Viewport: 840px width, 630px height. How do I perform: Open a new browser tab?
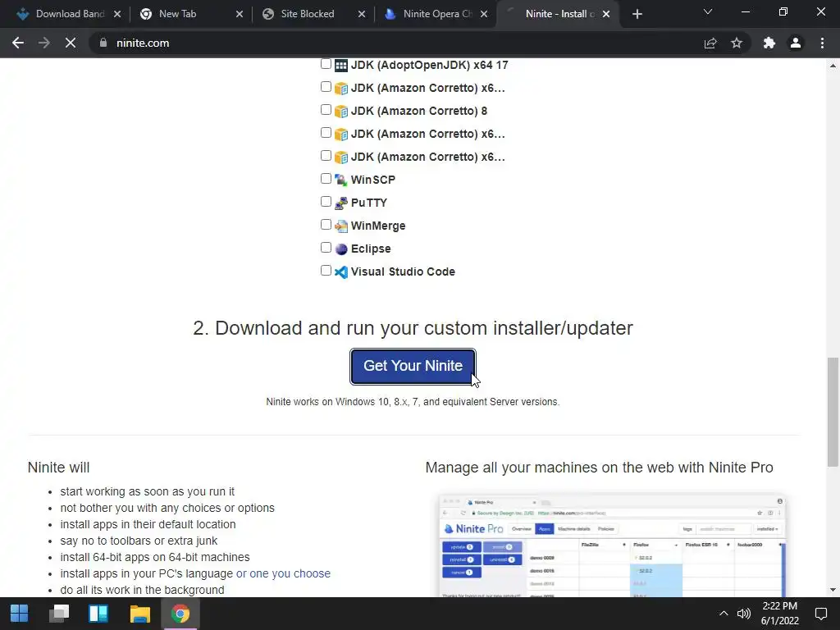pyautogui.click(x=637, y=15)
